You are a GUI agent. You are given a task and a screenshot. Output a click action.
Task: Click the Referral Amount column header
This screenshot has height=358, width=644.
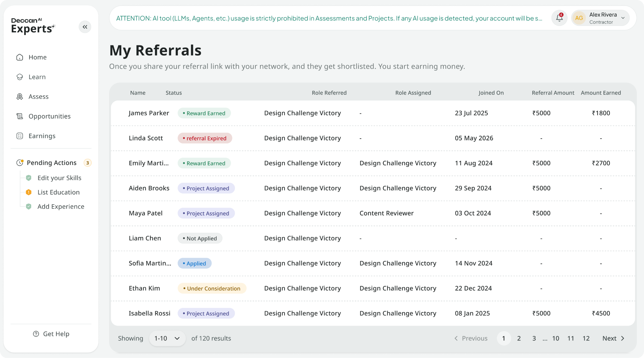[553, 93]
